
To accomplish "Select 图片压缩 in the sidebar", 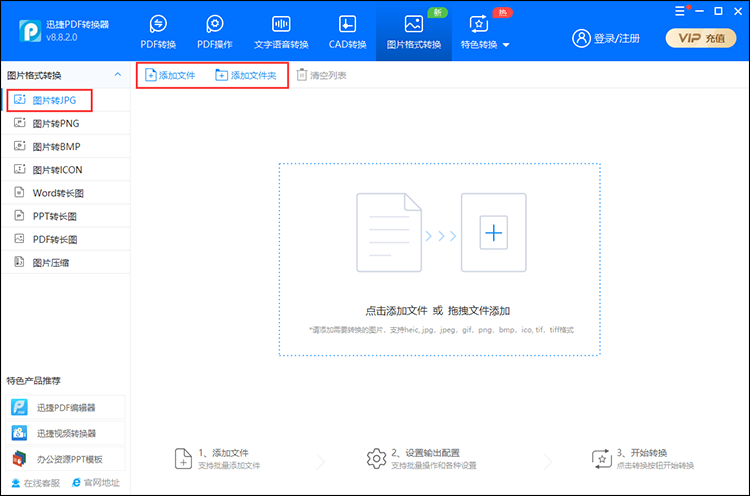I will [x=66, y=263].
